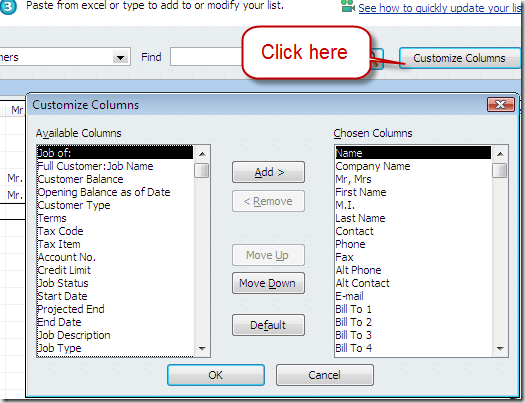Open the list type dropdown arrow

[x=120, y=57]
